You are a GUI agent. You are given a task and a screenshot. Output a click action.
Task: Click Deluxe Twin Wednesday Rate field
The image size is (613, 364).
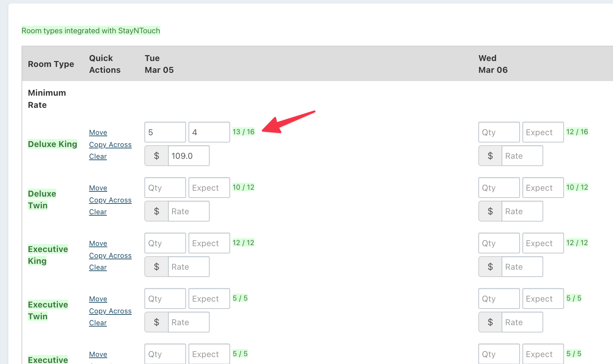point(522,211)
